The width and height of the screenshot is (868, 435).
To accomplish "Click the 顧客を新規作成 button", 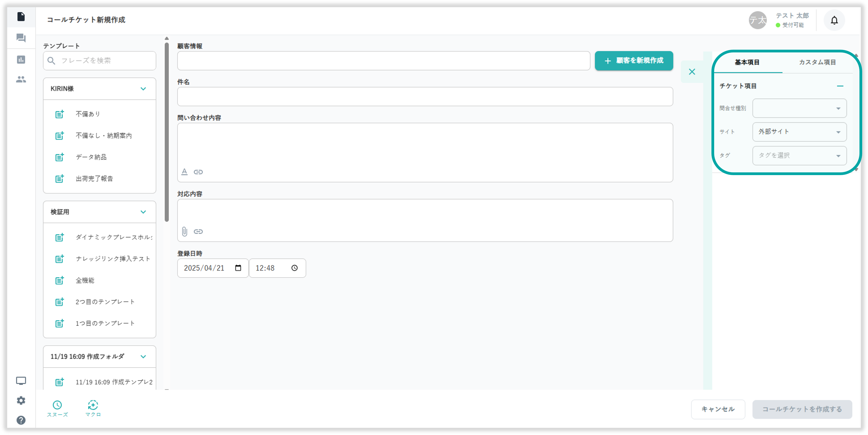I will [x=634, y=61].
